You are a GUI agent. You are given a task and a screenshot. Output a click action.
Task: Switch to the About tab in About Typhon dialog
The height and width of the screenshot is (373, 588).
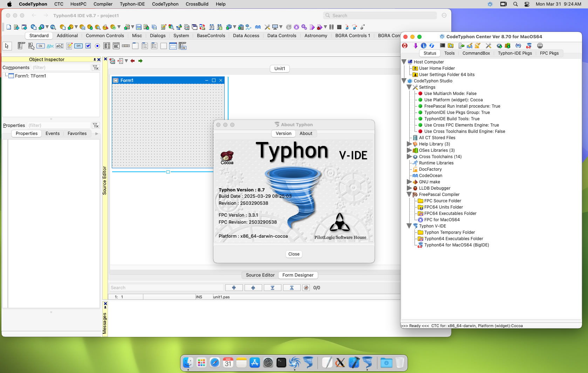[x=306, y=134]
